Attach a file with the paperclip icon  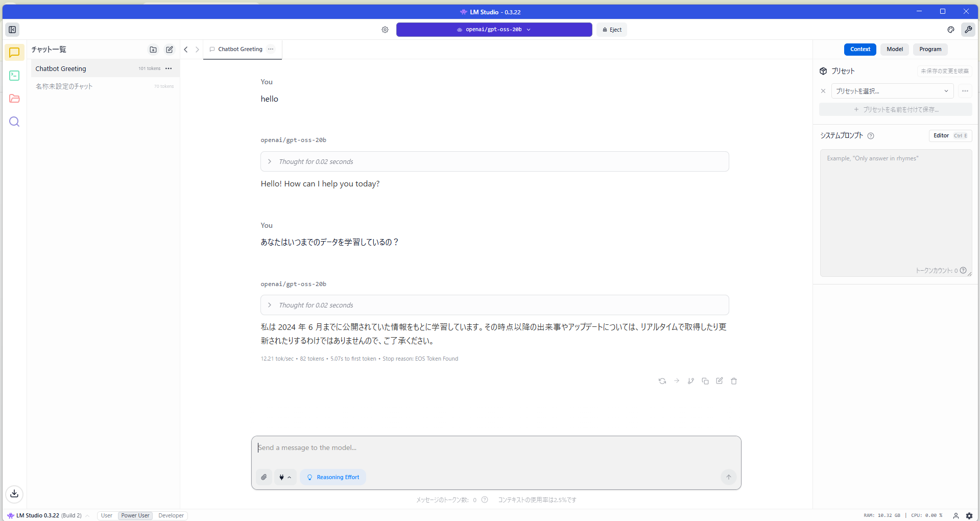264,477
